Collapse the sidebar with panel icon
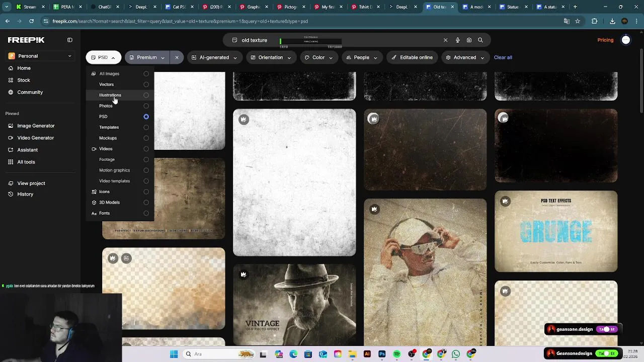The height and width of the screenshot is (362, 644). click(70, 40)
